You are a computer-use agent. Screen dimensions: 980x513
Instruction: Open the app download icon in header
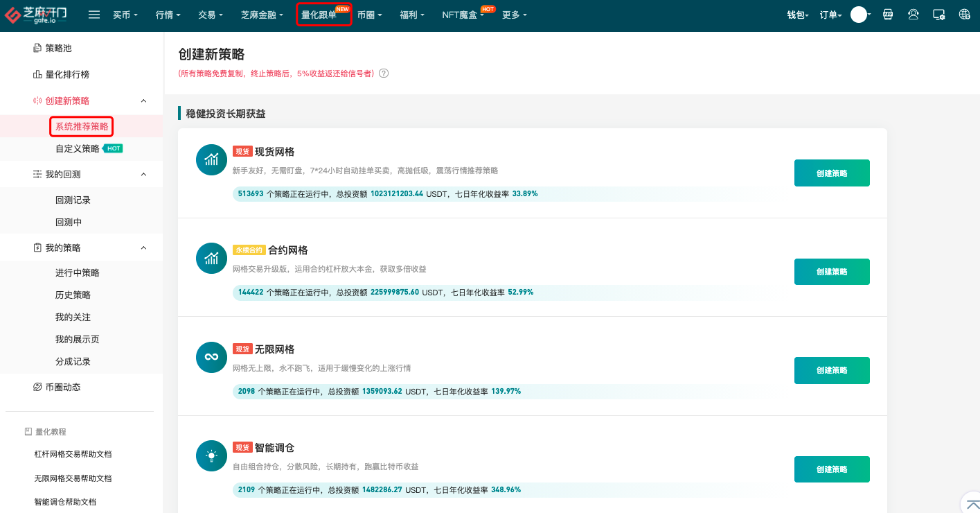888,15
